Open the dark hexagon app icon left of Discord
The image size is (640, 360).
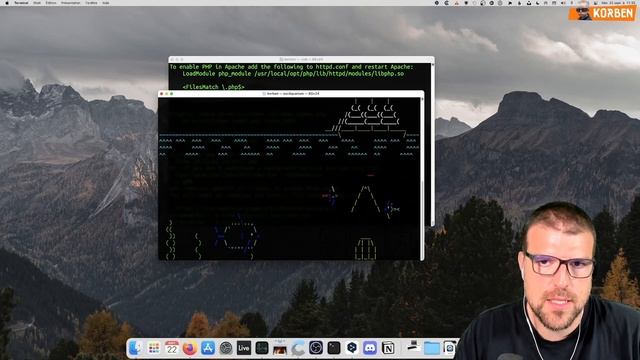coord(351,348)
